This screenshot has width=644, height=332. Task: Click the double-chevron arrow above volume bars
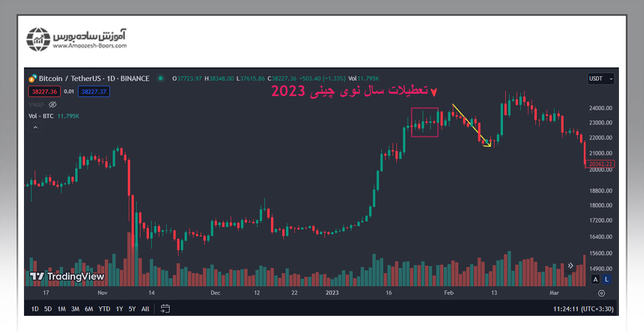tap(570, 266)
